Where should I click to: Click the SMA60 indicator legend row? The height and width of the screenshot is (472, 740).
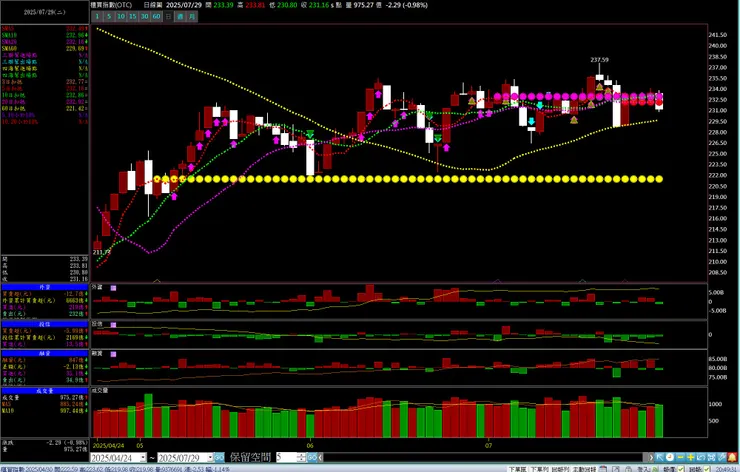point(45,49)
